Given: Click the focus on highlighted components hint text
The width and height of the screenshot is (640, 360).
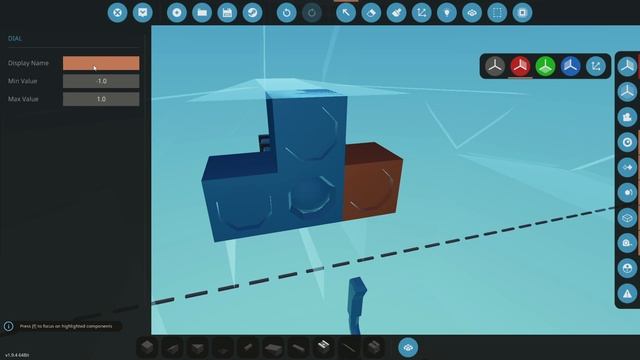Looking at the screenshot, I should [66, 326].
